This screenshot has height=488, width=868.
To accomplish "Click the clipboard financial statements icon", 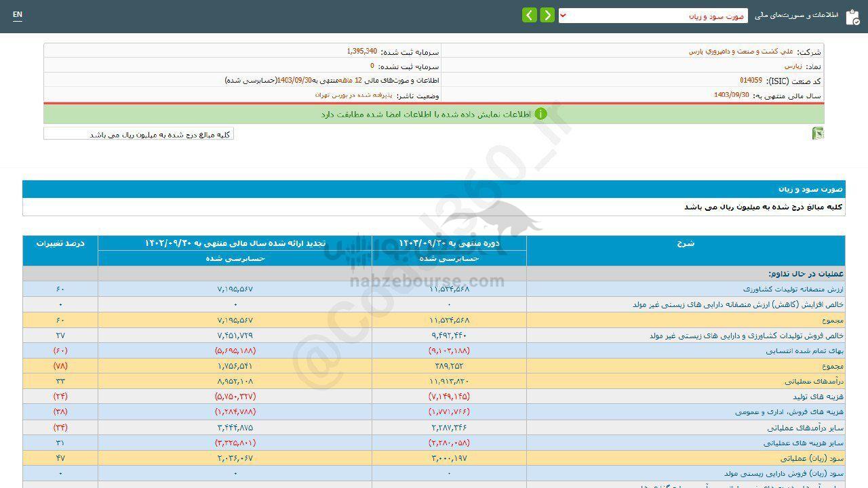I will (852, 17).
